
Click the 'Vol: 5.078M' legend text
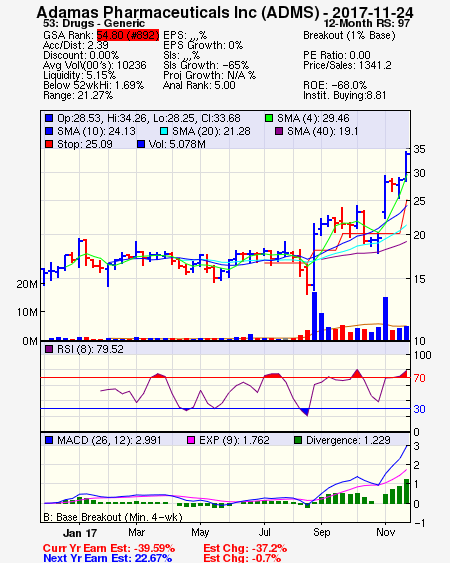point(177,144)
